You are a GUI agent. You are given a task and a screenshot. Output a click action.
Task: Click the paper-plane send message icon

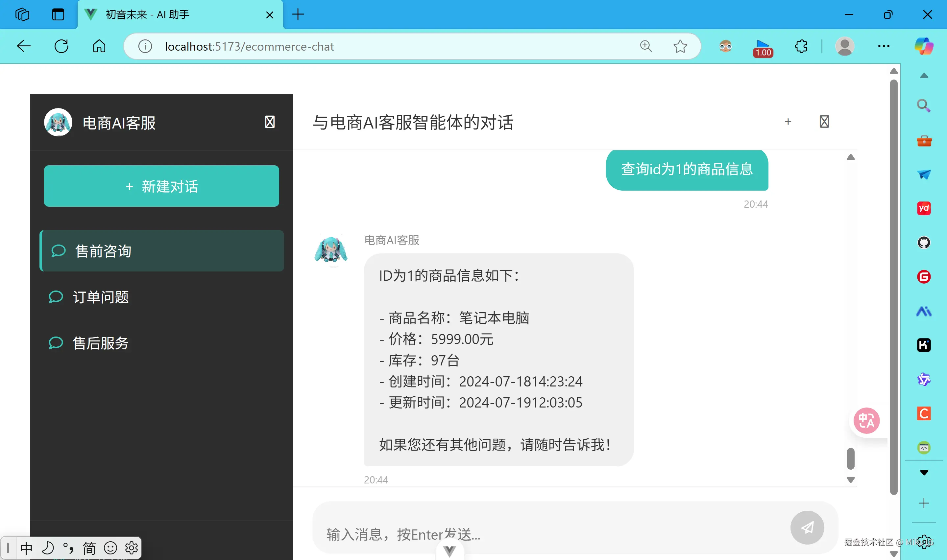click(807, 528)
